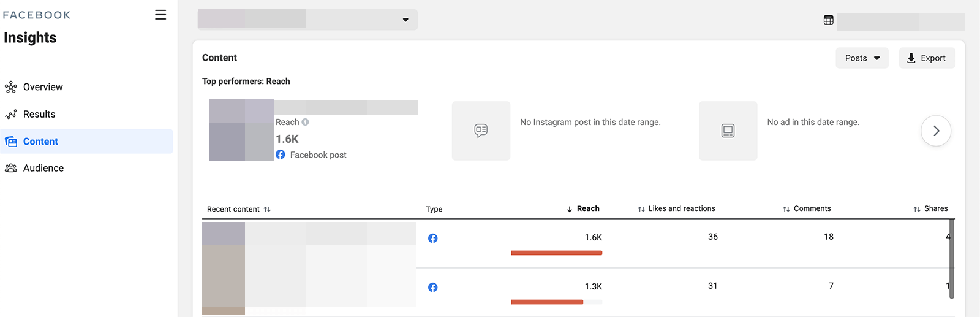Click the Audience people icon
Screen dimensions: 980x317
[11, 168]
